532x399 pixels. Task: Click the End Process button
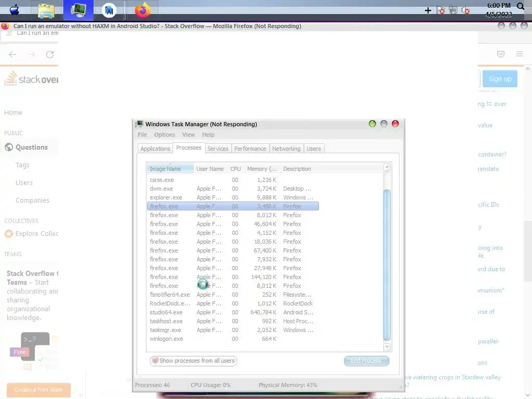point(366,361)
